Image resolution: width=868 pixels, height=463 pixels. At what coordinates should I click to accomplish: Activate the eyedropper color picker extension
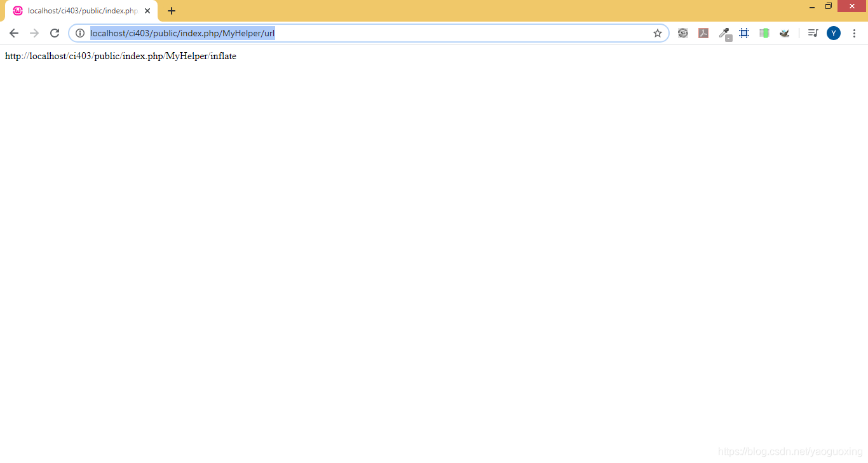click(724, 34)
